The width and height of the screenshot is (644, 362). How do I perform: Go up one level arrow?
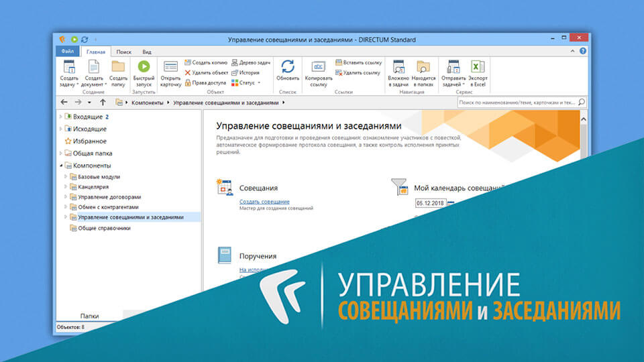103,102
